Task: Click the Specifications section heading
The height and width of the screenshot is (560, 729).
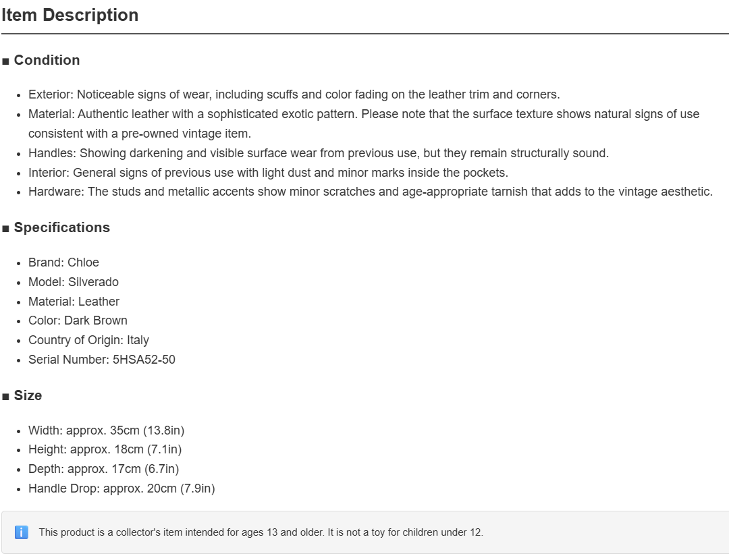Action: pyautogui.click(x=62, y=227)
